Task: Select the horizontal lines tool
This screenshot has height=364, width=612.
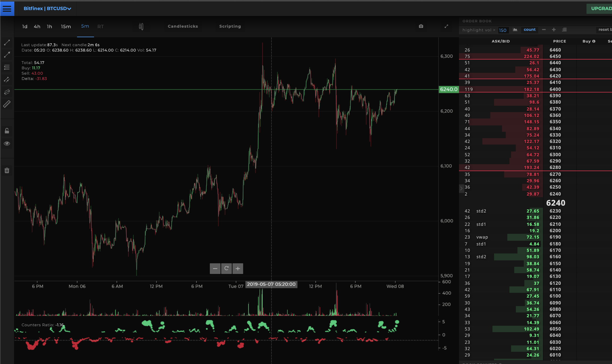Action: (7, 67)
